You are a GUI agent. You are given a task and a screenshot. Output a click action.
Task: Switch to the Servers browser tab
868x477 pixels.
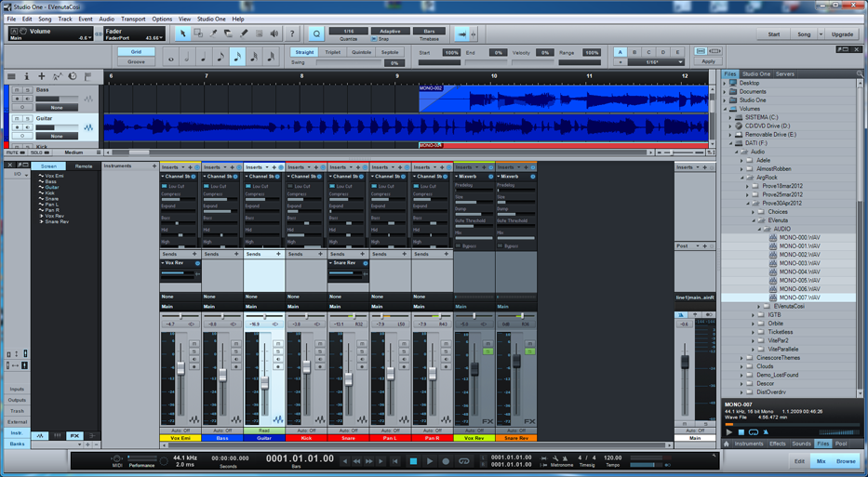click(785, 74)
